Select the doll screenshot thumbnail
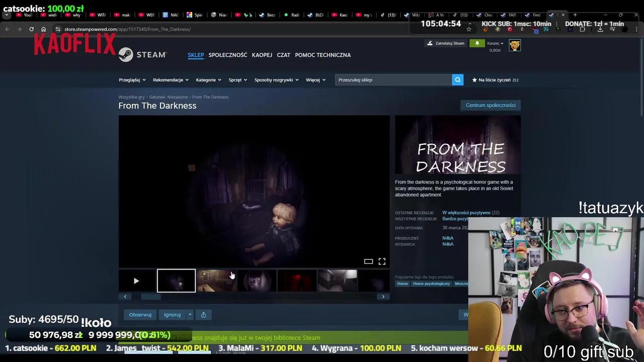 click(x=176, y=281)
